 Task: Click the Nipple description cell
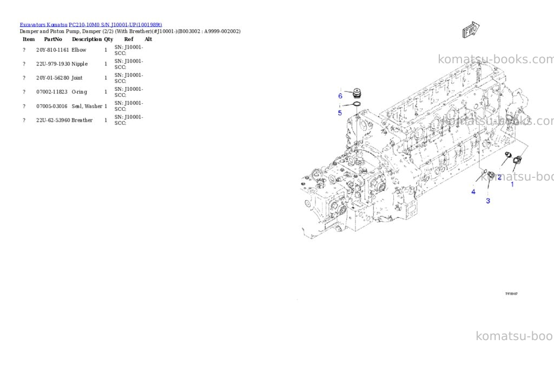coord(80,64)
